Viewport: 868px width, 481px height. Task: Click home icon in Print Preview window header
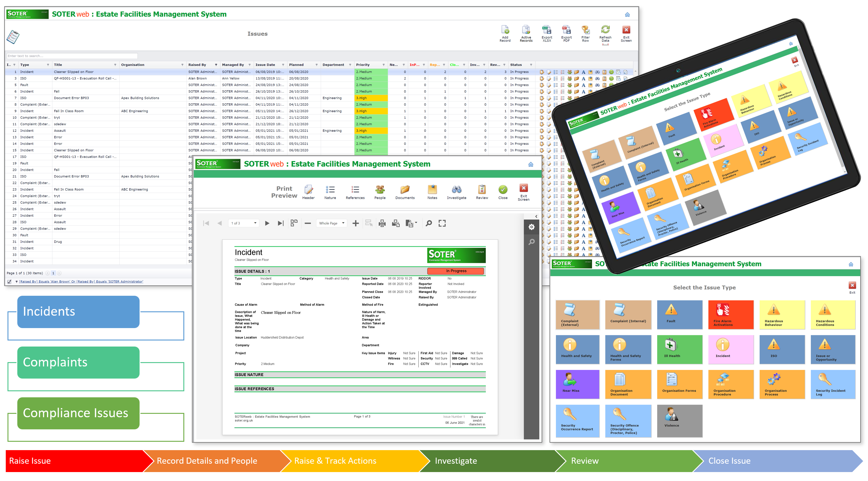click(x=531, y=164)
